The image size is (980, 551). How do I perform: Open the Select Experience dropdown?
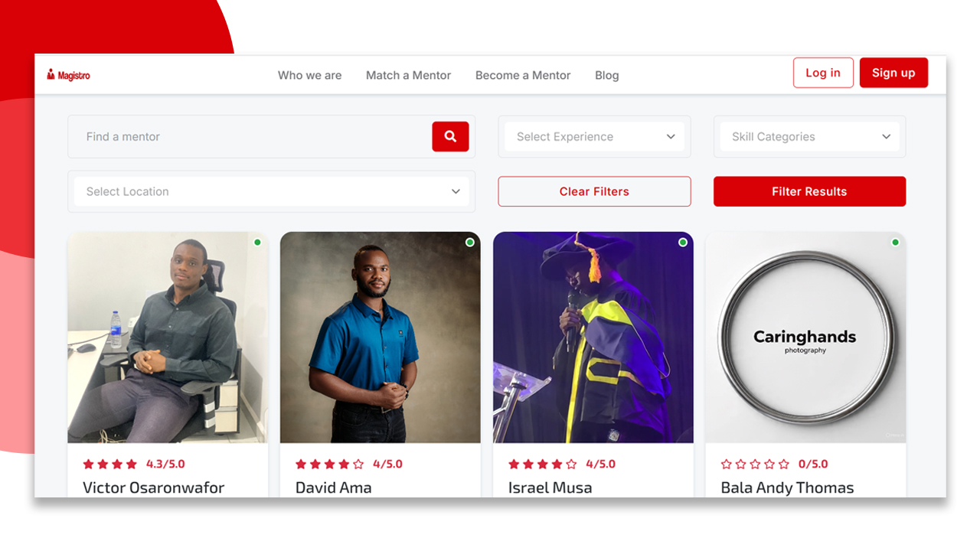pyautogui.click(x=595, y=137)
